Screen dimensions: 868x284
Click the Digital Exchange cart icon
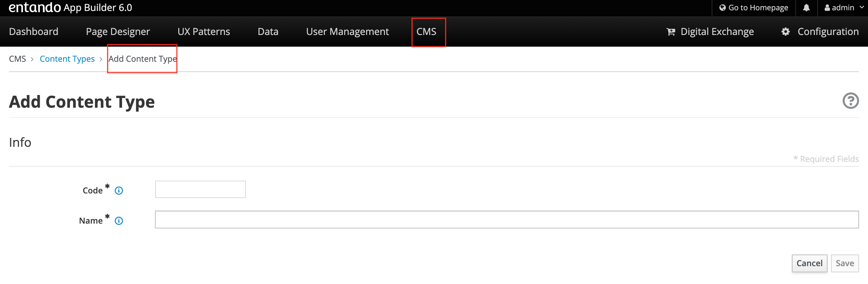[x=671, y=32]
